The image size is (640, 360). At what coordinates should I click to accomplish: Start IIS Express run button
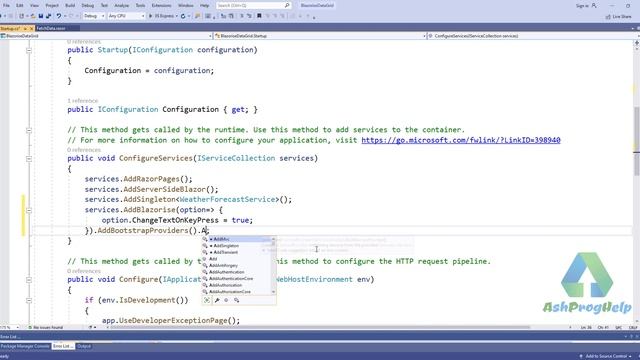[163, 16]
